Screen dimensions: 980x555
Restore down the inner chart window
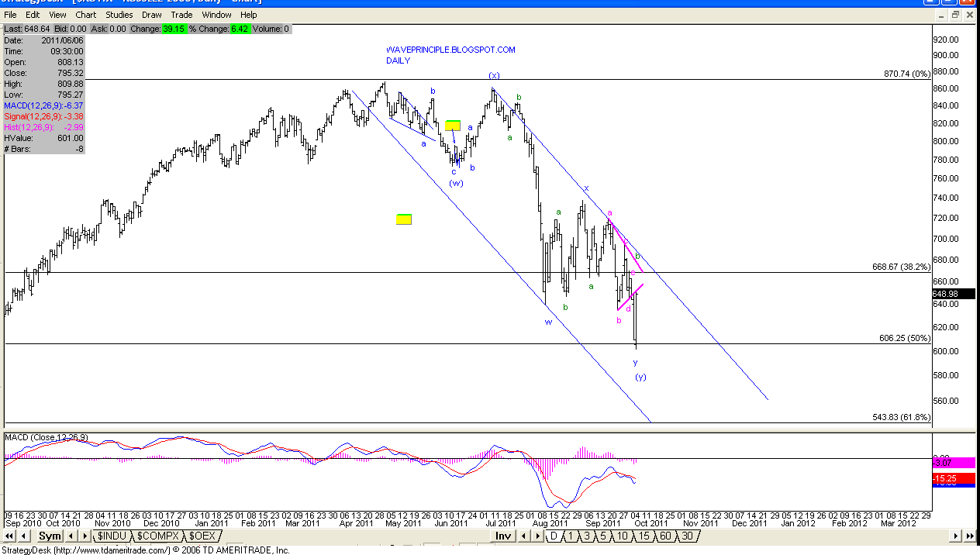coord(956,15)
